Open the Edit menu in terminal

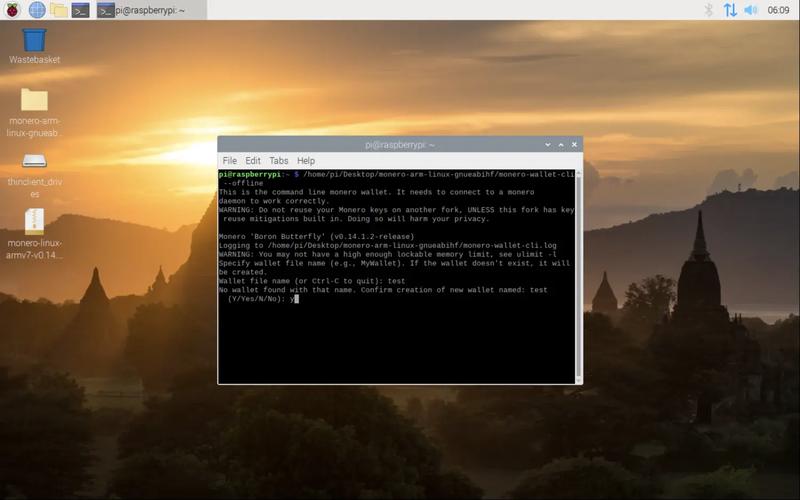[253, 160]
